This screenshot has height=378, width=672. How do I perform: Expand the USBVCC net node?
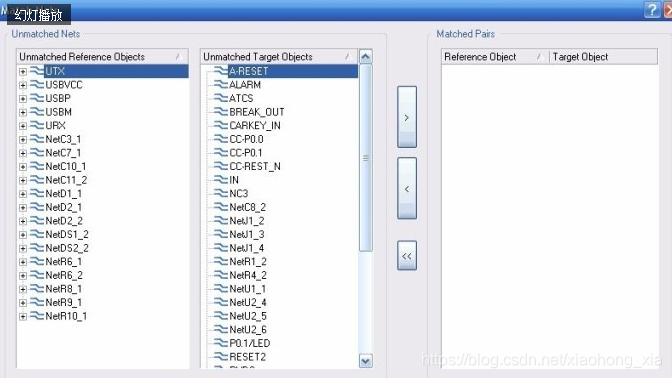click(x=23, y=85)
